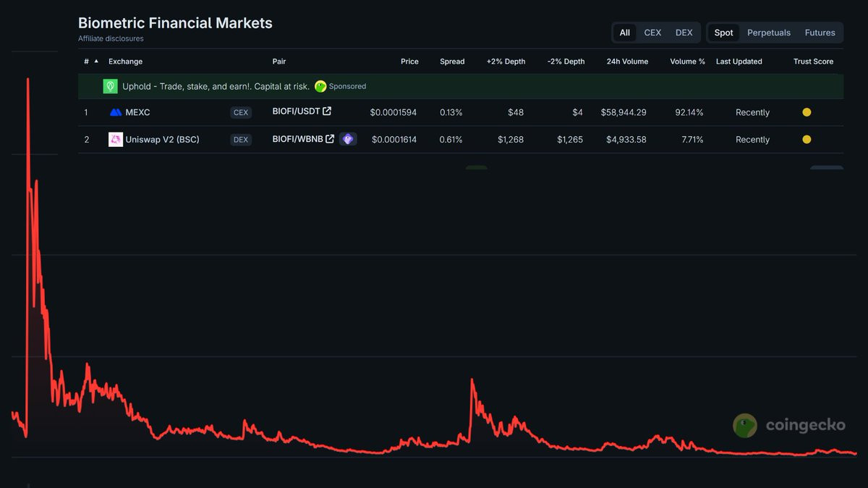Open Affiliate disclosures link

pyautogui.click(x=111, y=38)
